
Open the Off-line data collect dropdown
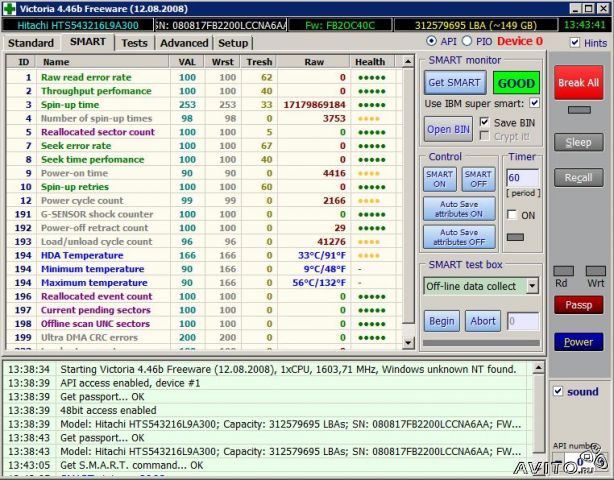point(532,286)
